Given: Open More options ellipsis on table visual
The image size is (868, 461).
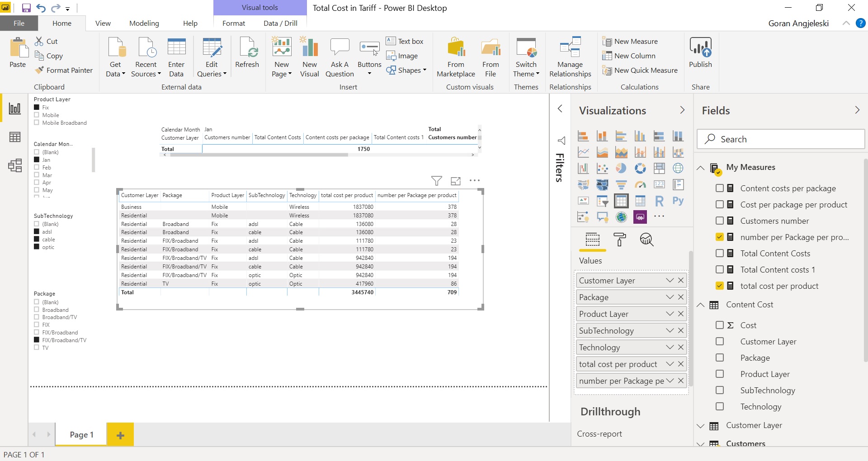Looking at the screenshot, I should point(474,180).
